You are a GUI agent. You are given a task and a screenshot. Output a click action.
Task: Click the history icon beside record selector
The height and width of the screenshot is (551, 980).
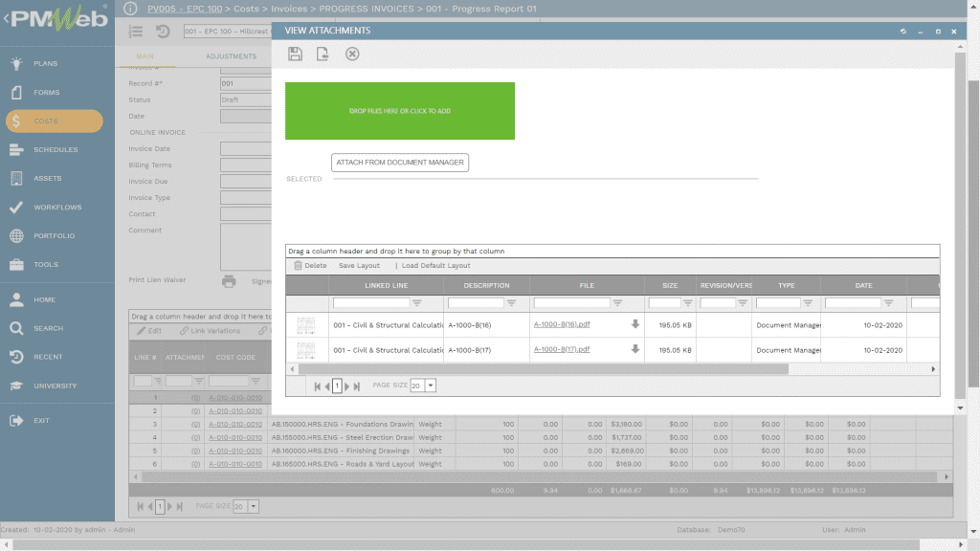tap(163, 32)
